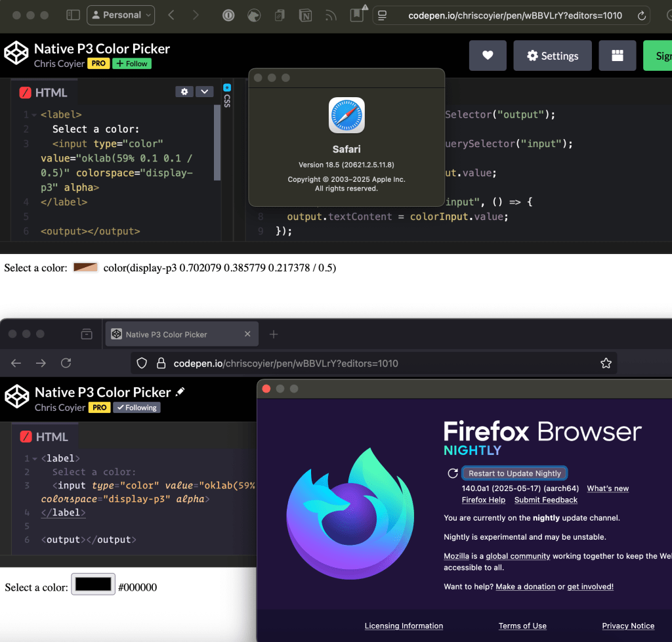Open the What's new link
This screenshot has height=642, width=672.
click(x=608, y=488)
